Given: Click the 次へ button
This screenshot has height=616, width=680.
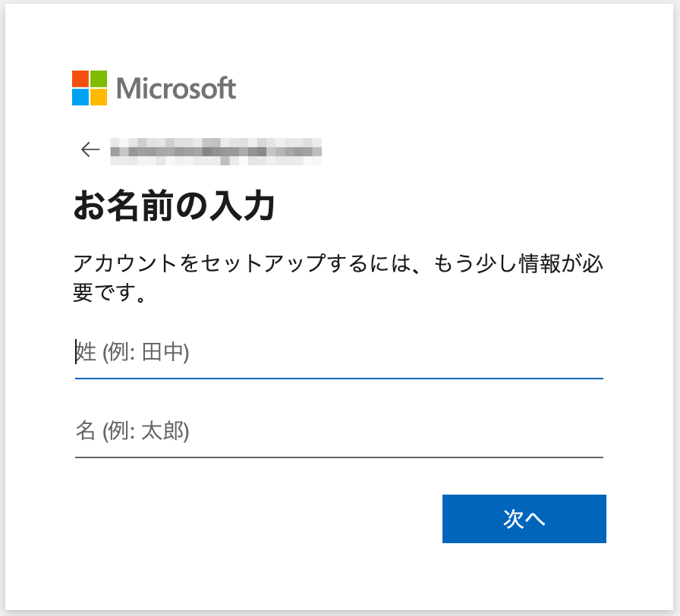Looking at the screenshot, I should (524, 518).
